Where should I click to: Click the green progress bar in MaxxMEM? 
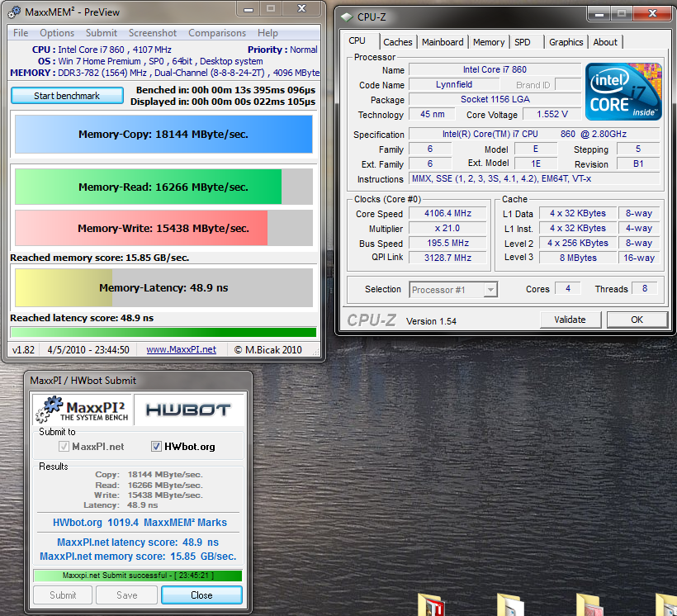pos(163,332)
